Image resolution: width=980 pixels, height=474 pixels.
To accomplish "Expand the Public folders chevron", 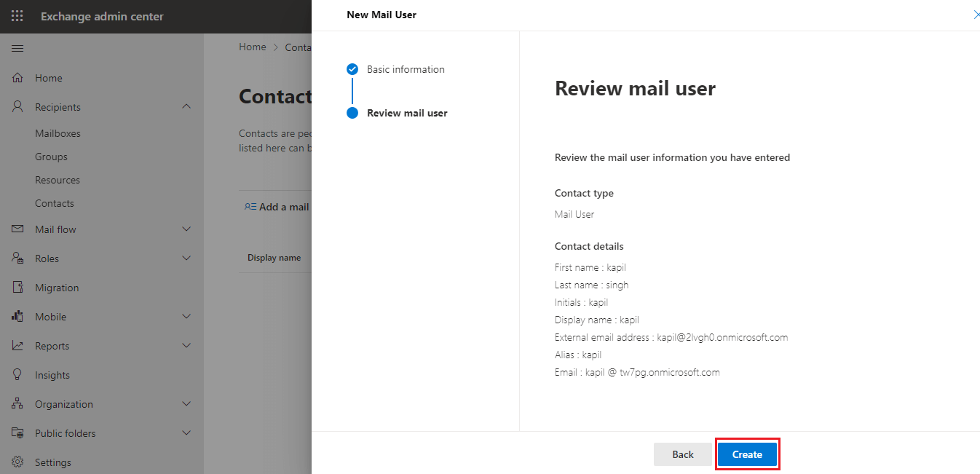I will [186, 433].
